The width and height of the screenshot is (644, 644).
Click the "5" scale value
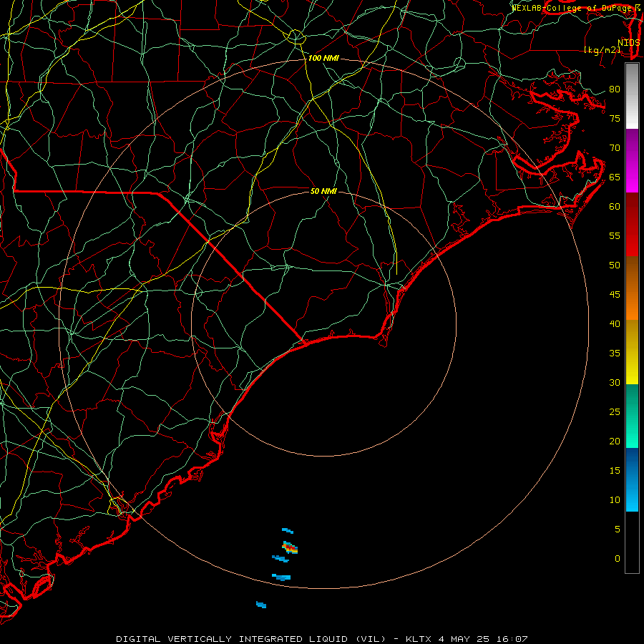(618, 530)
